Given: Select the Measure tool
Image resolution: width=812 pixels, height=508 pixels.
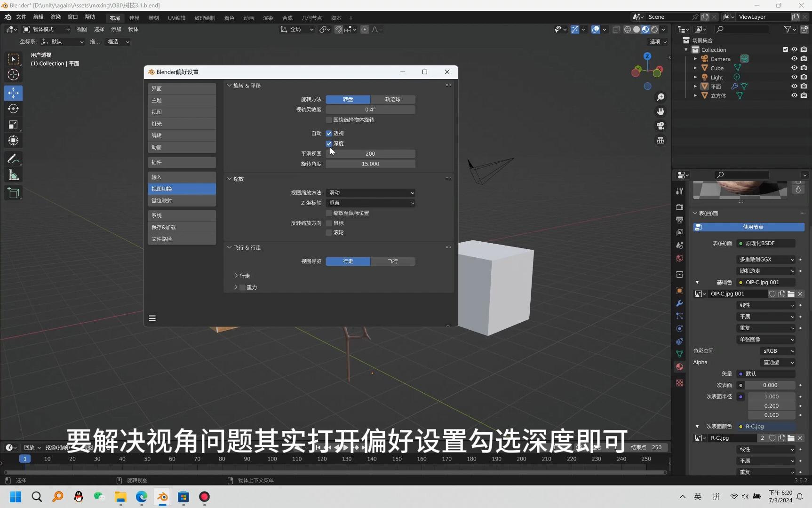Looking at the screenshot, I should [x=13, y=175].
